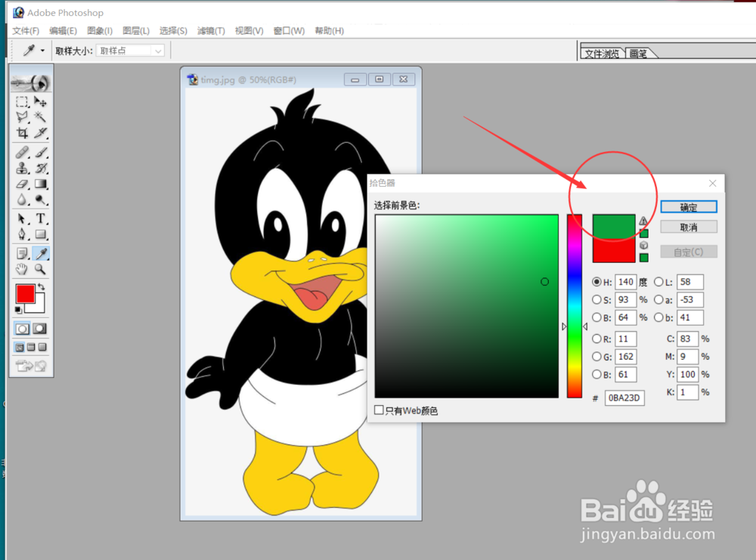
Task: Select the Hand tool
Action: (22, 269)
